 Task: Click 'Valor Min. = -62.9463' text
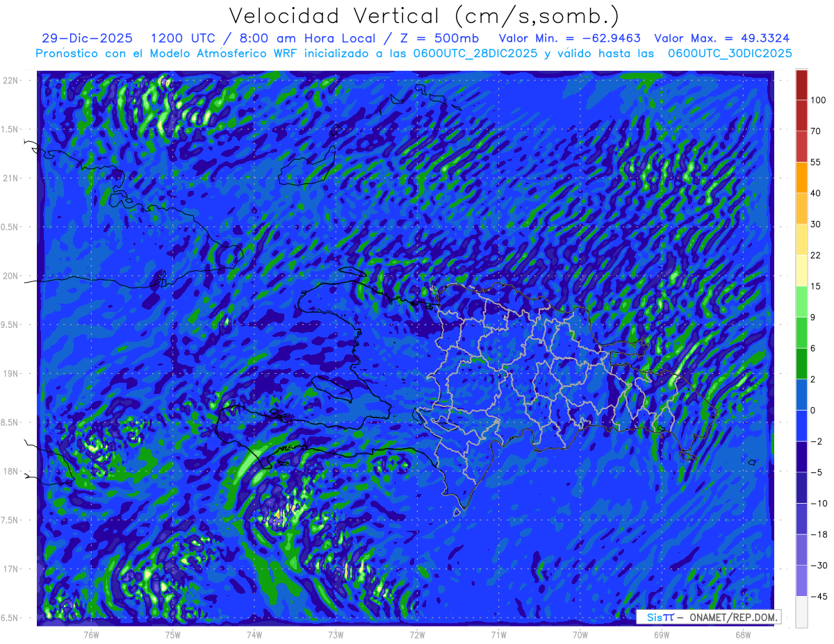(570, 38)
